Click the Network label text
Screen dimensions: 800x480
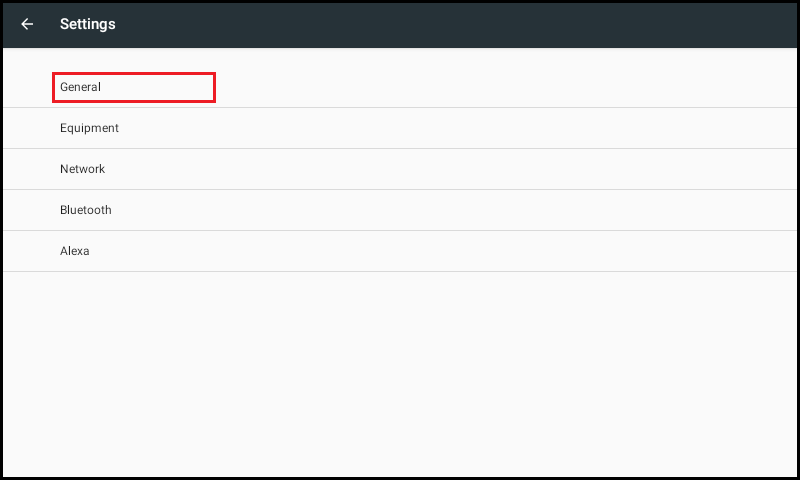pyautogui.click(x=83, y=169)
